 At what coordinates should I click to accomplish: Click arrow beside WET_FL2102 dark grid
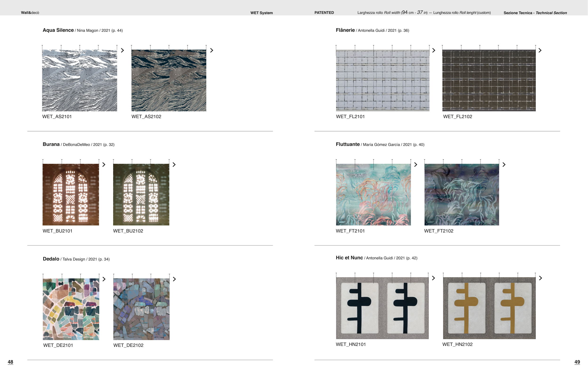point(540,50)
